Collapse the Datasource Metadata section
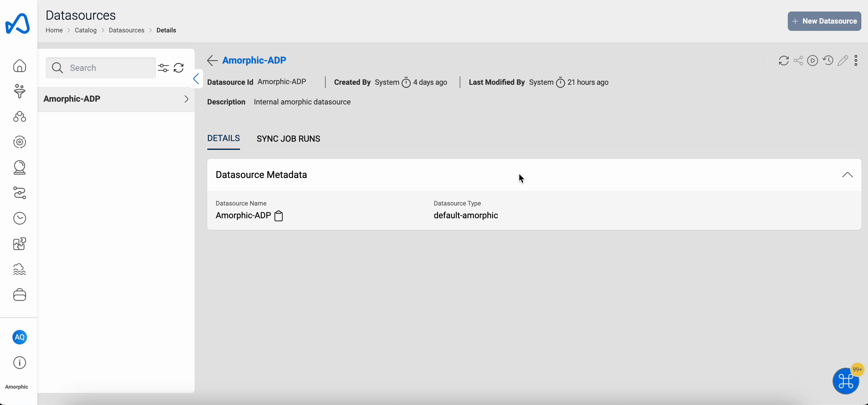 tap(847, 175)
